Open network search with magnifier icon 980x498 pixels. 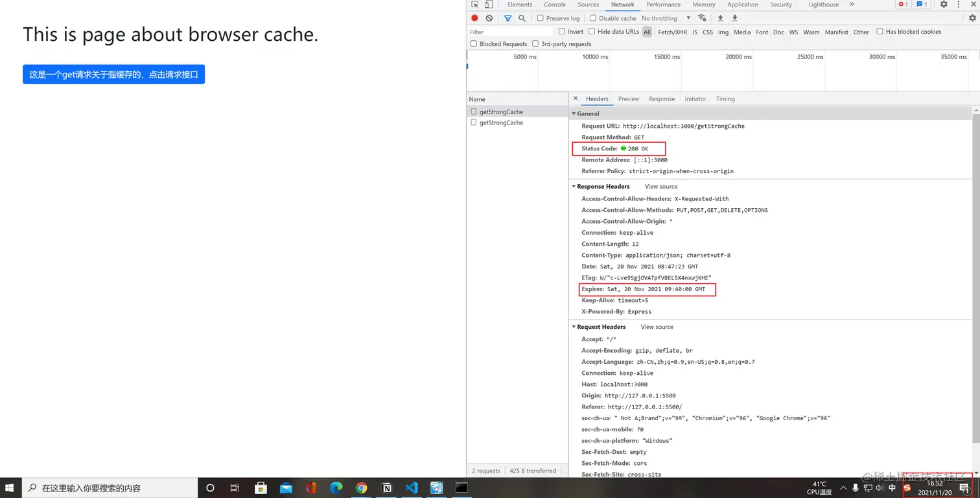pos(522,18)
